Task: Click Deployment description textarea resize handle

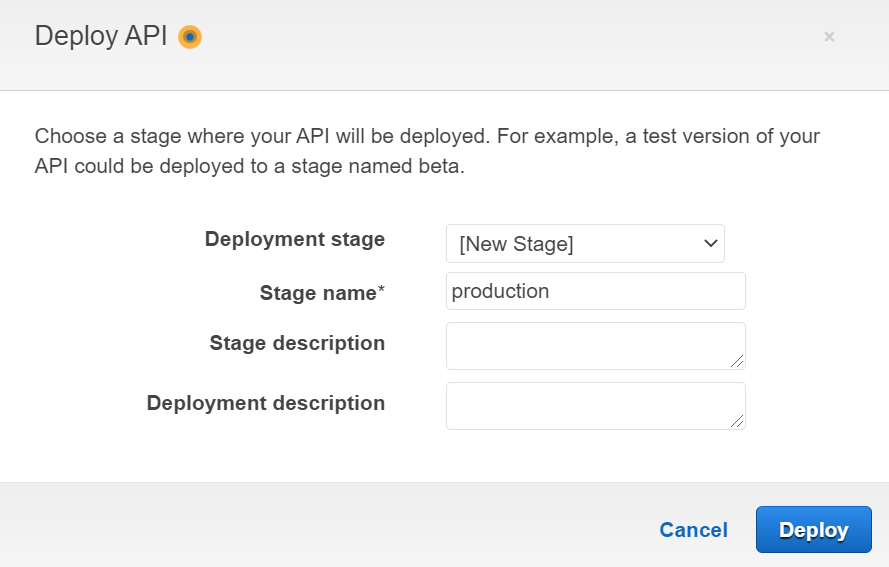Action: 738,422
